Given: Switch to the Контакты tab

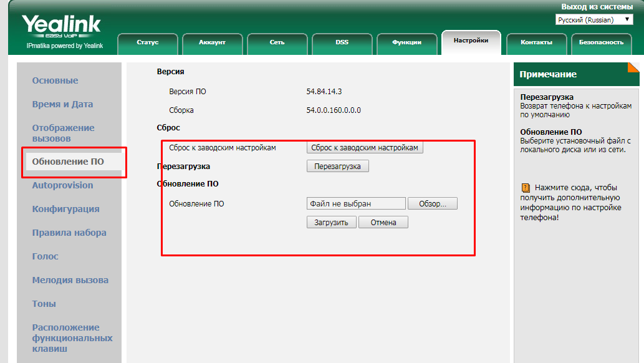Looking at the screenshot, I should coord(536,42).
